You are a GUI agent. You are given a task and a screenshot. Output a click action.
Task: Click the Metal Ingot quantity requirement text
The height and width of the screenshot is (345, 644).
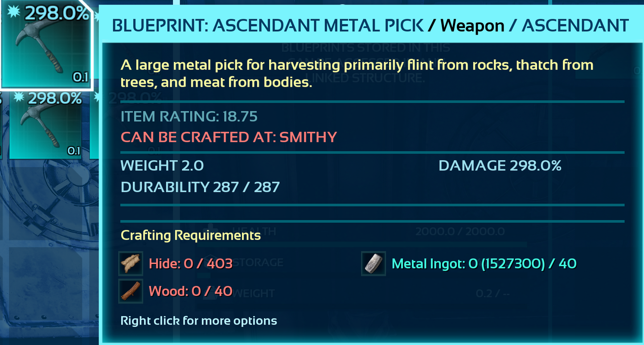[484, 264]
